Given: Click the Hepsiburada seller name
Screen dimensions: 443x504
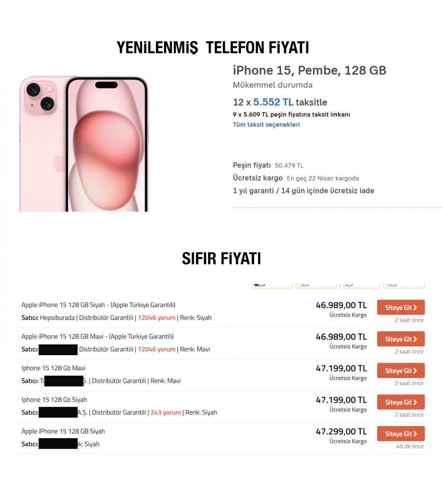Looking at the screenshot, I should [57, 318].
